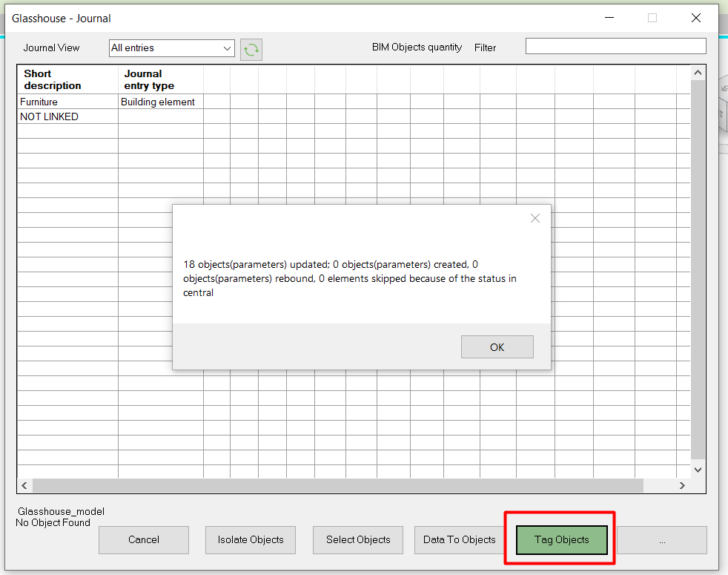Viewport: 728px width, 575px height.
Task: Click the horizontal scrollbar thumb
Action: [x=338, y=485]
